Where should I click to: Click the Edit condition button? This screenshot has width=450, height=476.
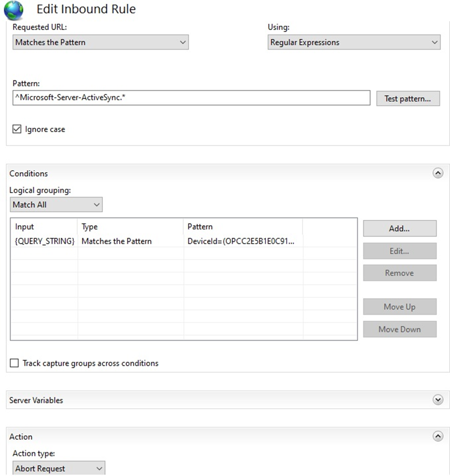(x=399, y=251)
